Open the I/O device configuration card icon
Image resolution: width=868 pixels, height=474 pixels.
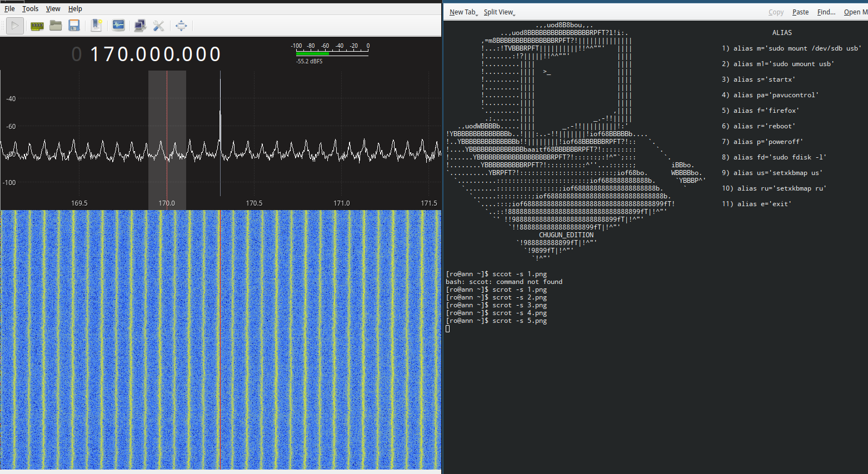coord(37,26)
